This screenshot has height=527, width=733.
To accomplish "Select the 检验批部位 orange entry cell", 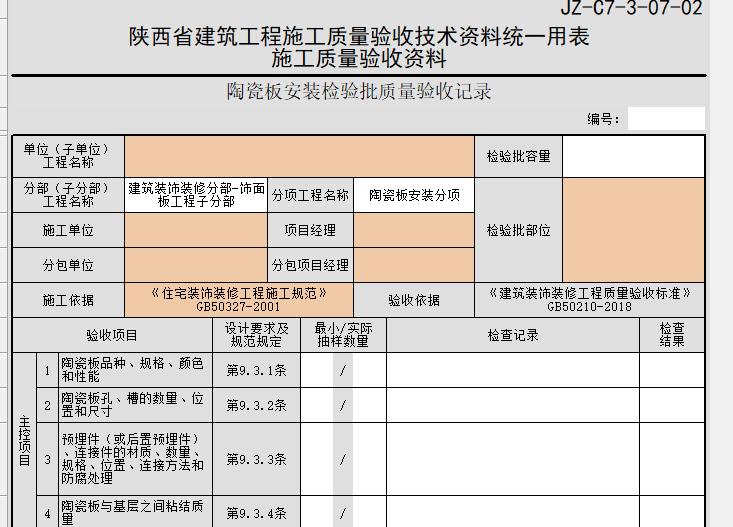I will [x=633, y=230].
